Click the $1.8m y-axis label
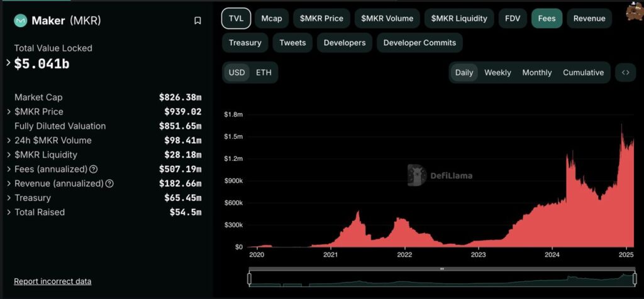 pyautogui.click(x=233, y=114)
